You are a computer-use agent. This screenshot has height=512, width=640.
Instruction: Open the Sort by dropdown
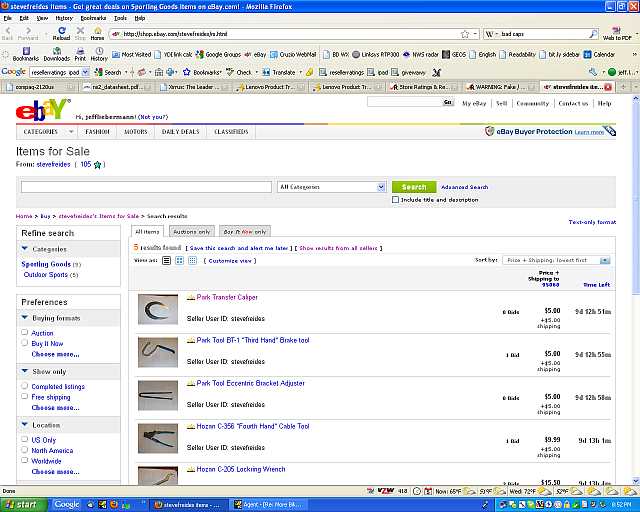[x=558, y=260]
